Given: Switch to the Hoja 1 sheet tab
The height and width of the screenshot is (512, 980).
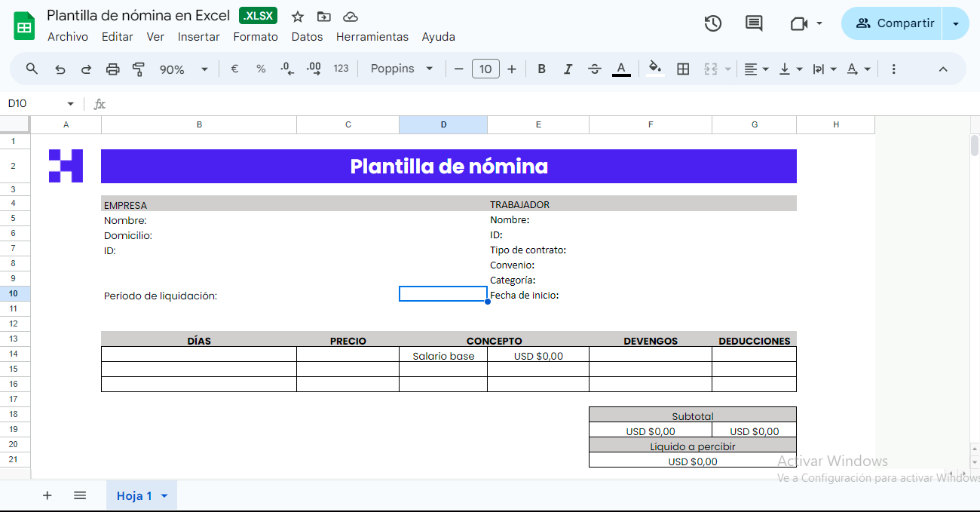Looking at the screenshot, I should pyautogui.click(x=133, y=495).
